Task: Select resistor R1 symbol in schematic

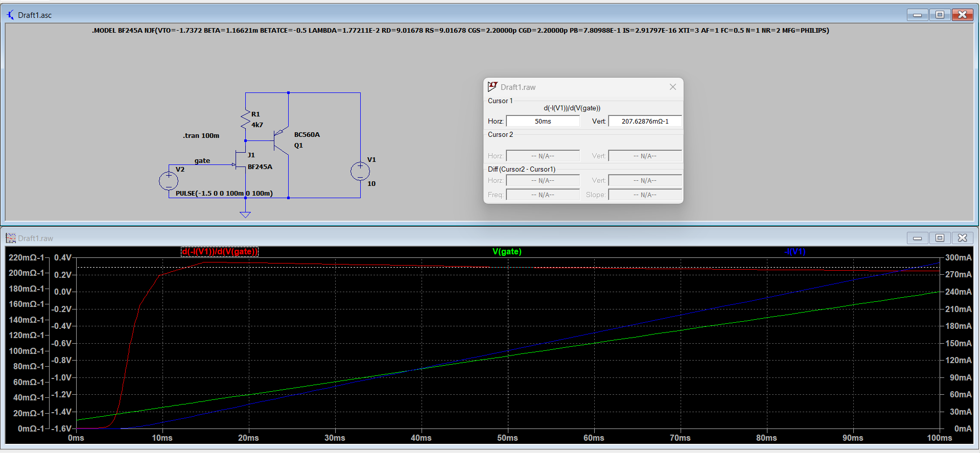Action: 245,119
